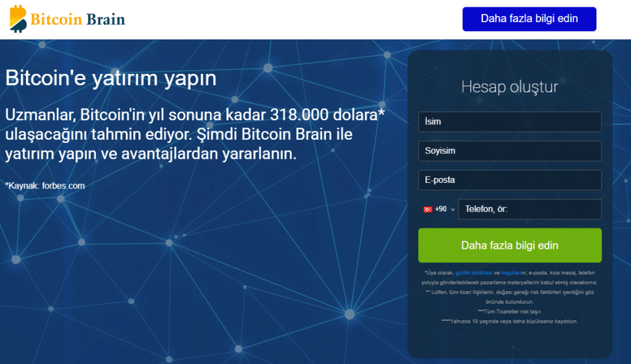Screen dimensions: 631x364
Task: Click the Hesap oluştur heading
Action: tap(510, 87)
